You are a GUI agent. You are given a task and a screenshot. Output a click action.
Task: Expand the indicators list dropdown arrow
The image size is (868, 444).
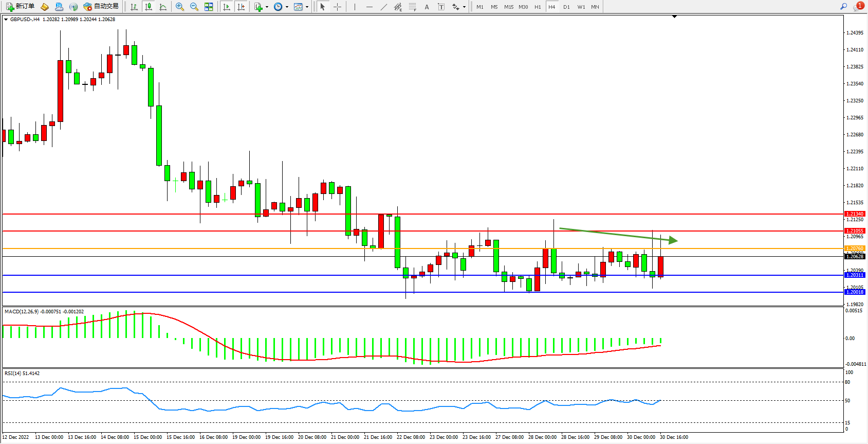267,7
